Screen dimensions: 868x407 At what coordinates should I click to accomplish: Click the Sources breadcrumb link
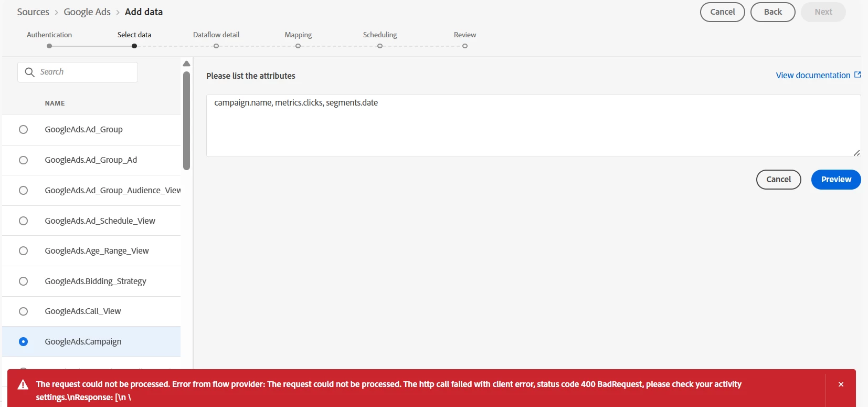[x=33, y=12]
